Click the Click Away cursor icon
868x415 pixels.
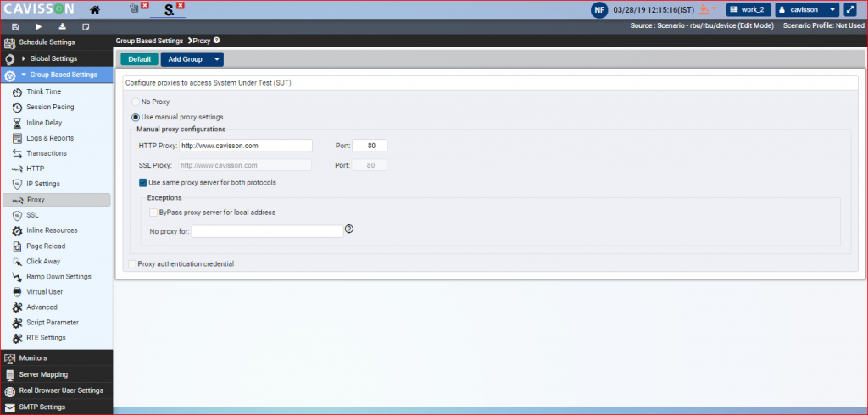17,261
